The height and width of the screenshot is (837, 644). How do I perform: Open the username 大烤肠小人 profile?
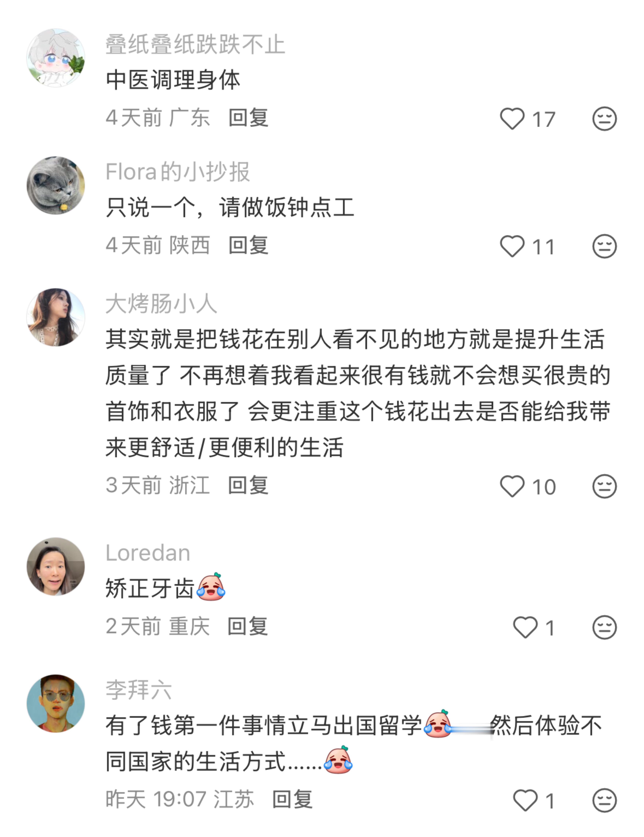point(161,304)
